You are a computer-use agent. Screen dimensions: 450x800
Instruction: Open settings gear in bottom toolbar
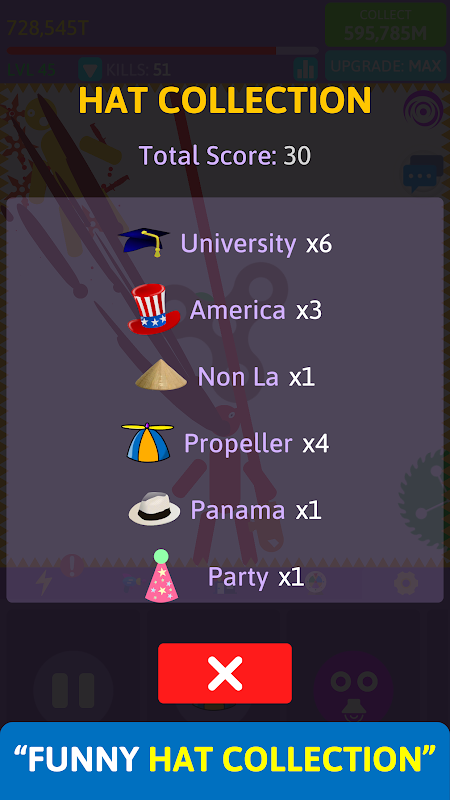pyautogui.click(x=406, y=583)
